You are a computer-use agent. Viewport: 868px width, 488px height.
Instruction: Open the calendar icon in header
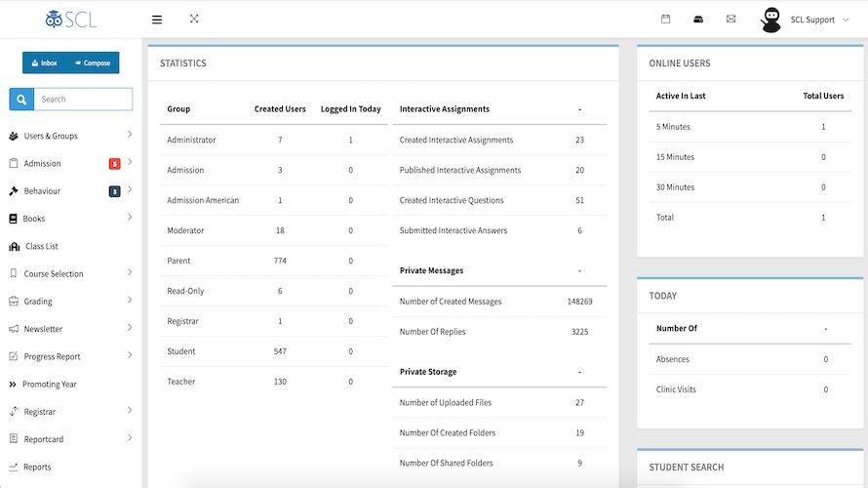[666, 19]
